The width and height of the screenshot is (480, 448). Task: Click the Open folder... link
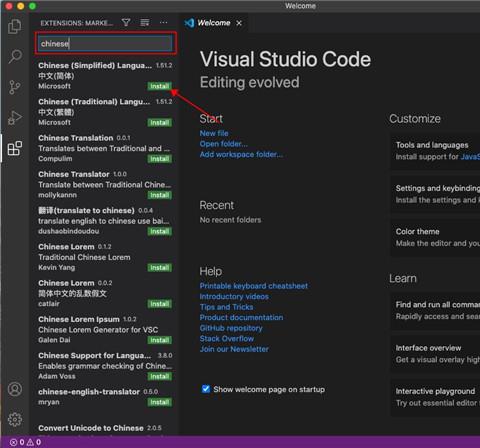pos(224,144)
